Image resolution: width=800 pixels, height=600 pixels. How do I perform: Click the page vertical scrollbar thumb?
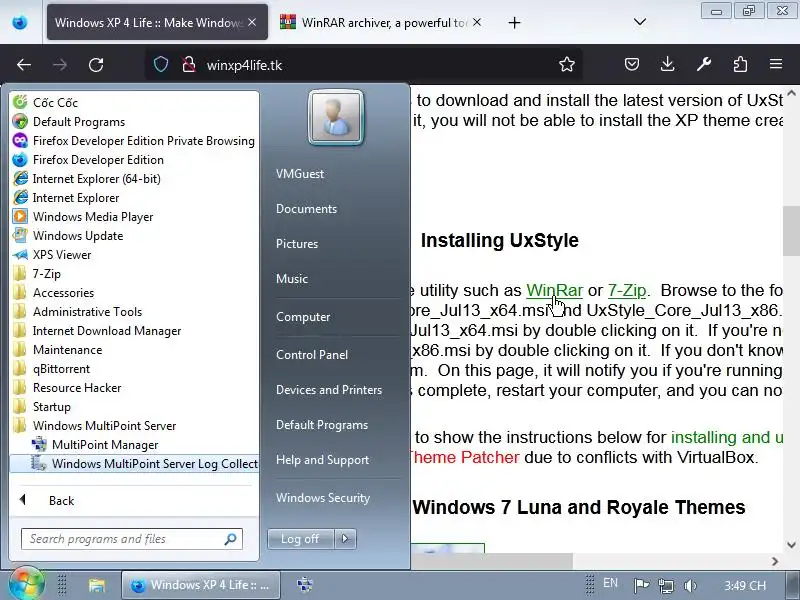pos(791,231)
